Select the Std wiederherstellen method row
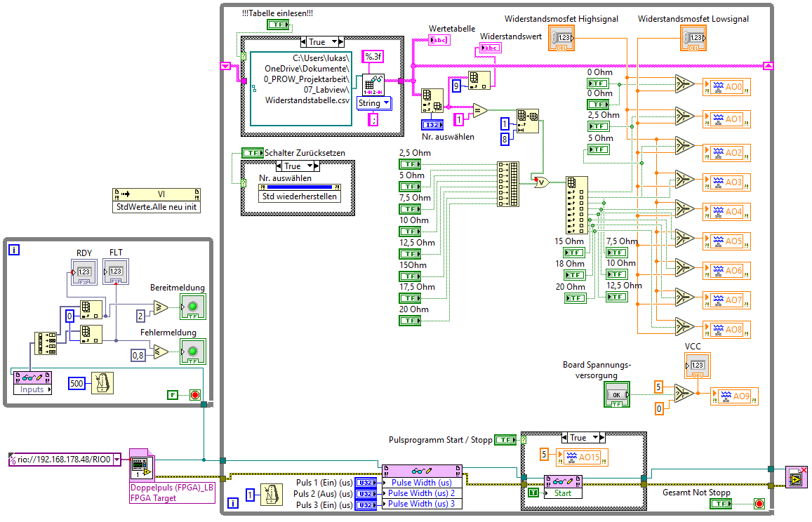Image resolution: width=812 pixels, height=522 pixels. tap(299, 196)
